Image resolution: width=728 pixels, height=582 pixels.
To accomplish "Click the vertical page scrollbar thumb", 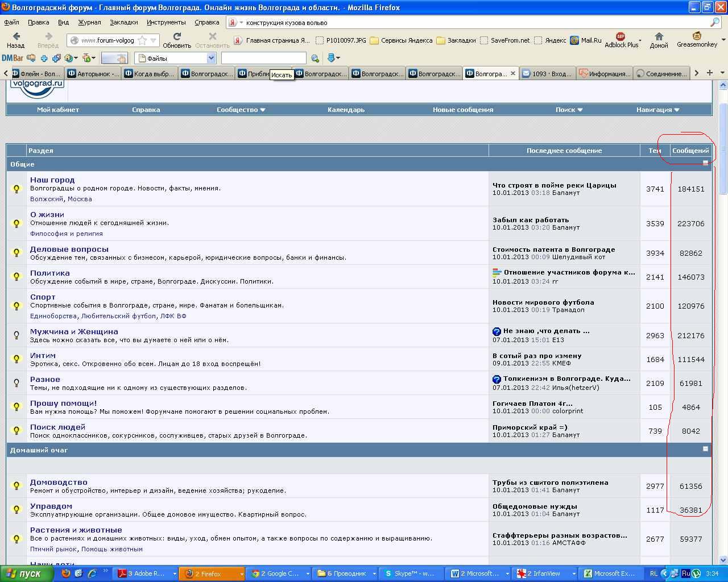I will tap(723, 148).
